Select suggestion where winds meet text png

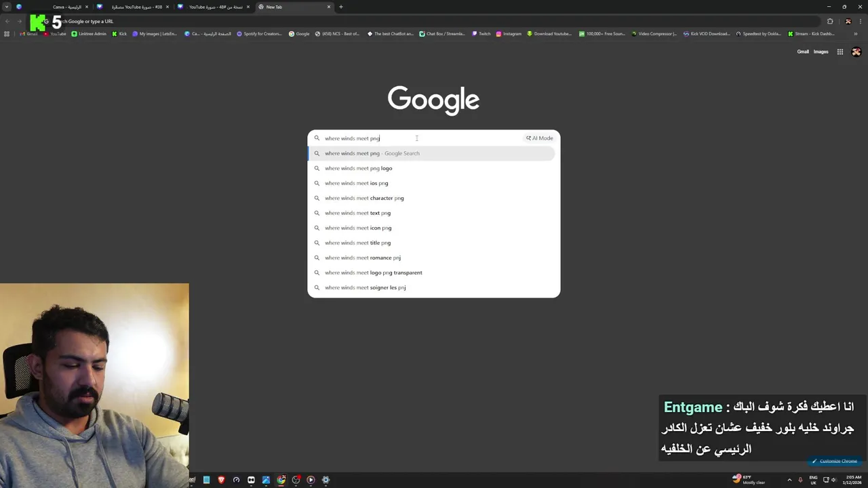click(432, 213)
